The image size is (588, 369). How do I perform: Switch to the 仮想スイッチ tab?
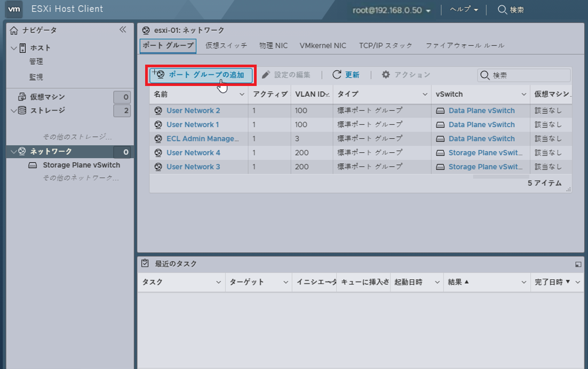pyautogui.click(x=226, y=45)
